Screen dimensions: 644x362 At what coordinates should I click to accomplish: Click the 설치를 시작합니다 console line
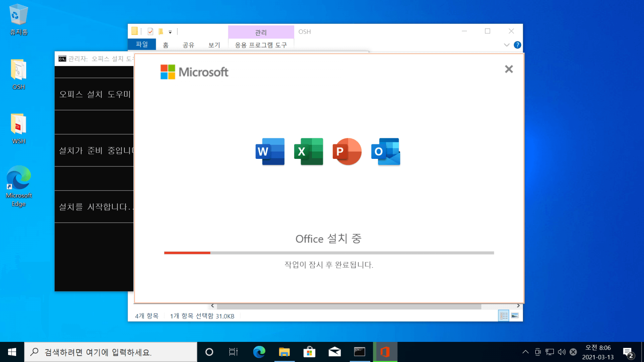(96, 207)
